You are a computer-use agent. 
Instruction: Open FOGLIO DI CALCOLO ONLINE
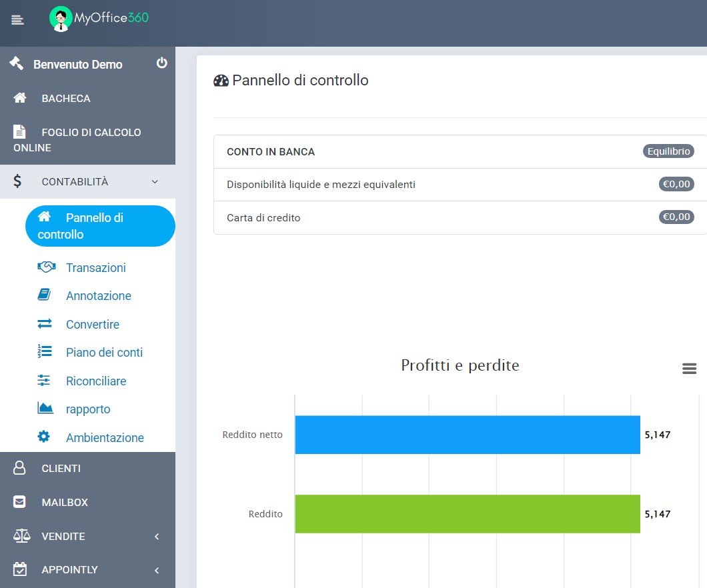click(87, 140)
